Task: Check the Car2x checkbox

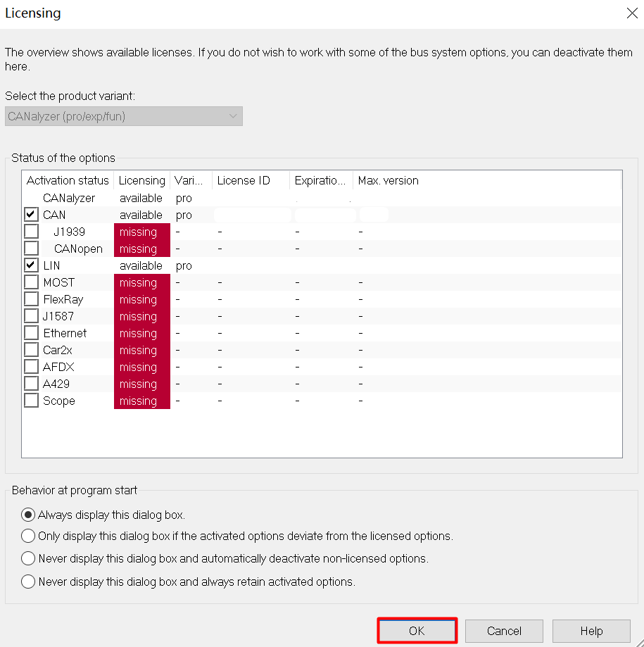Action: click(x=31, y=350)
